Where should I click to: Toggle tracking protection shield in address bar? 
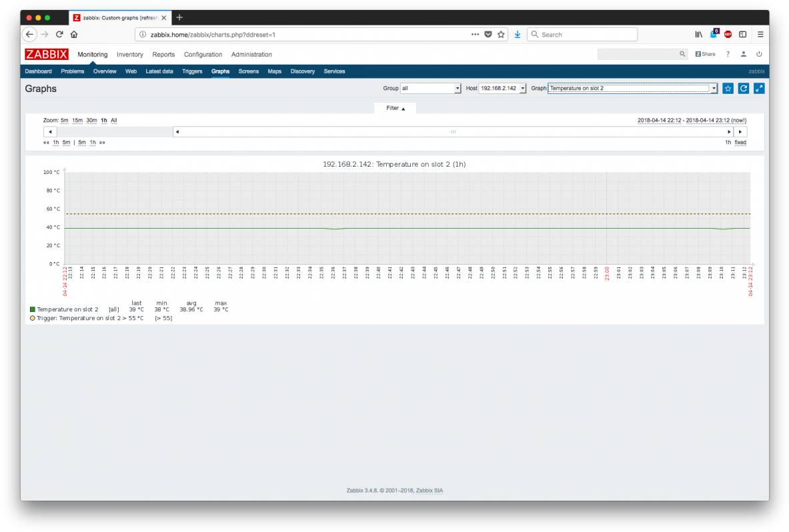pos(488,34)
